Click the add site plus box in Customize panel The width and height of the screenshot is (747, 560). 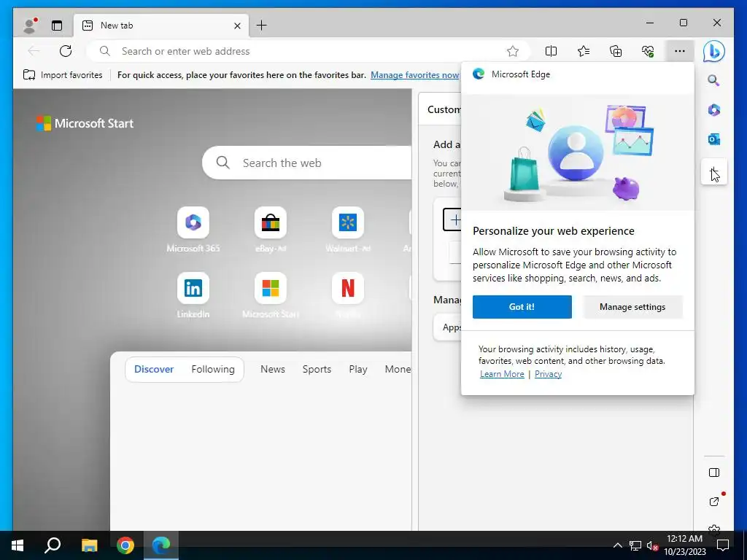(452, 219)
